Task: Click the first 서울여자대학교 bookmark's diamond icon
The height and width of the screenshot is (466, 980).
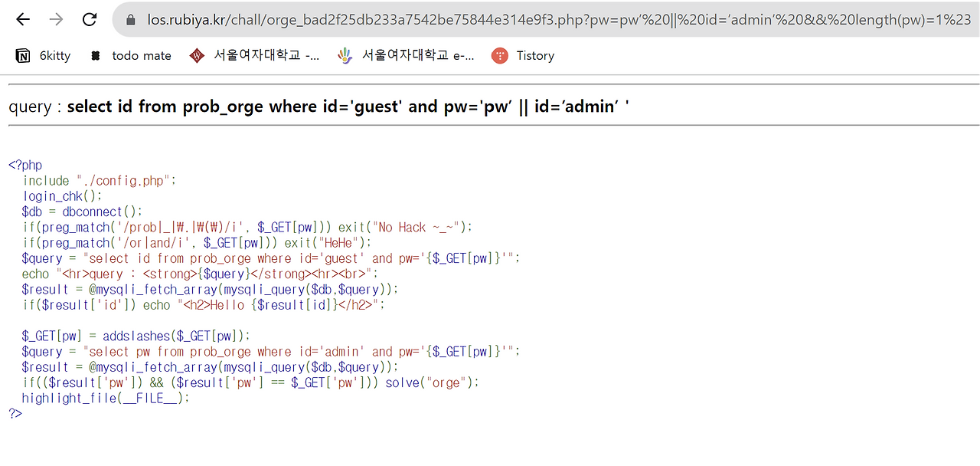Action: click(198, 55)
